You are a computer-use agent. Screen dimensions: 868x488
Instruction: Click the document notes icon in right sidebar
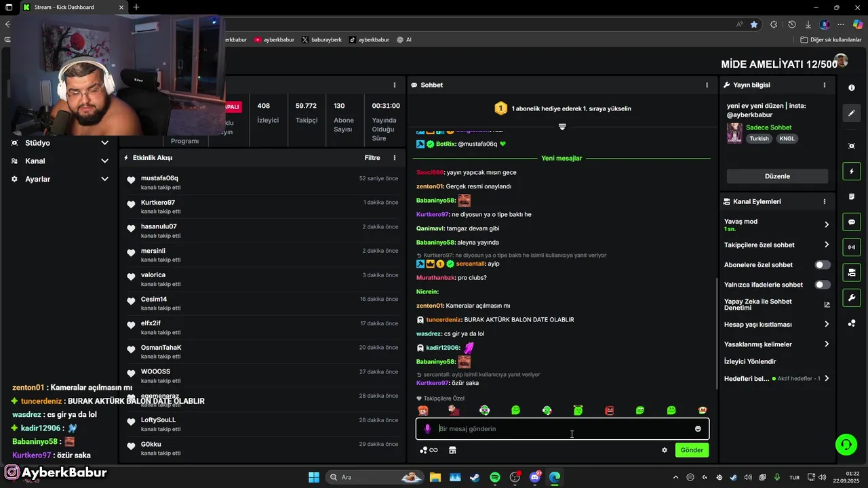(x=852, y=197)
